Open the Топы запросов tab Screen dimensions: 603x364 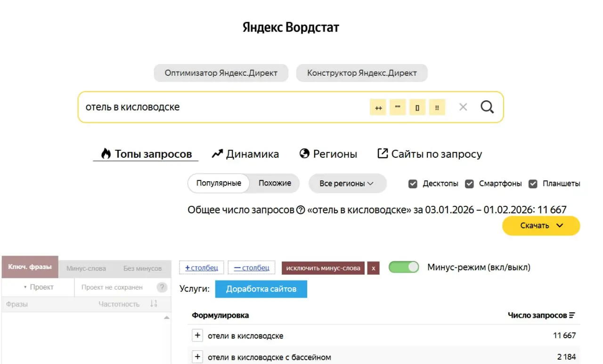[146, 154]
